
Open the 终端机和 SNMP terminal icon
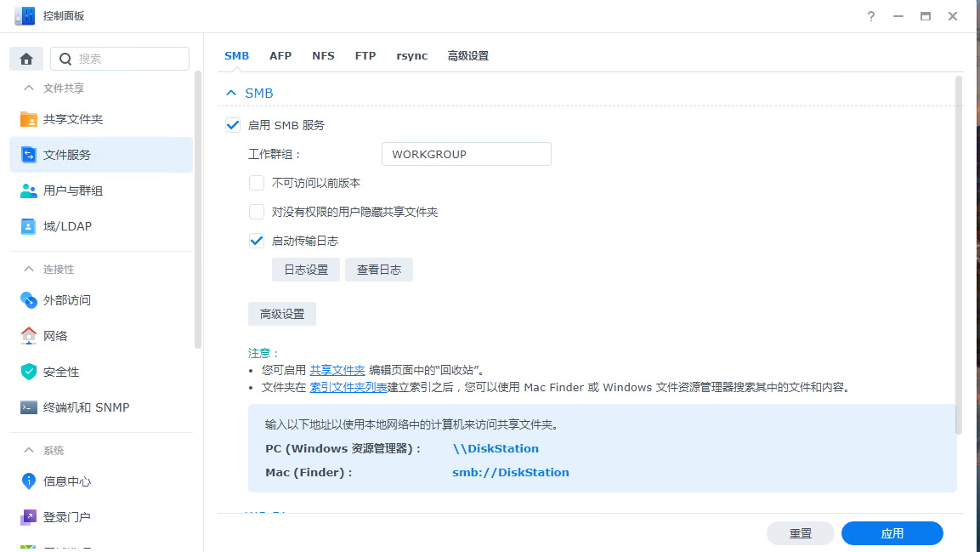point(29,407)
